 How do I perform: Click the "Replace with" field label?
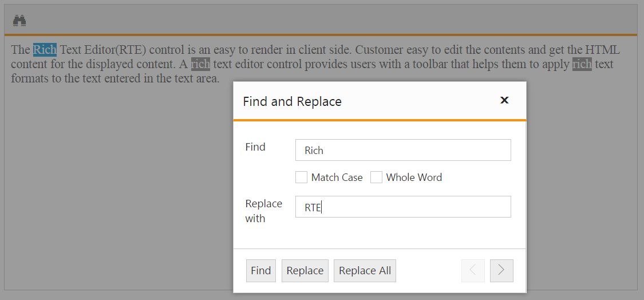263,211
